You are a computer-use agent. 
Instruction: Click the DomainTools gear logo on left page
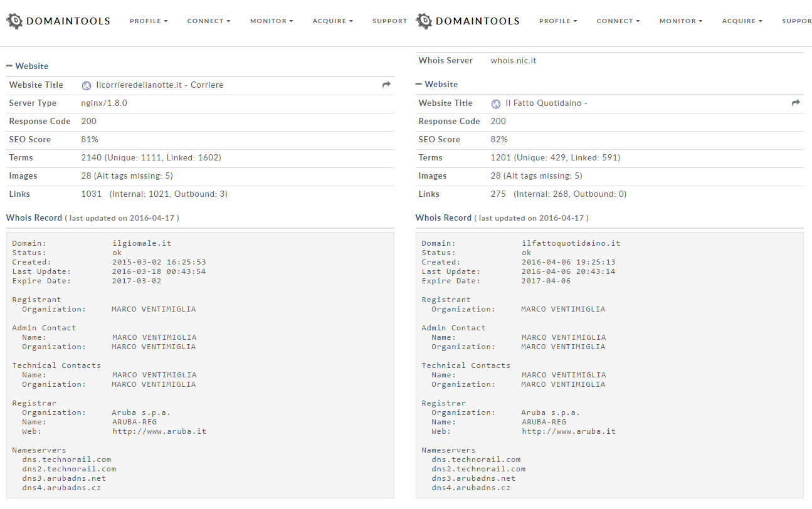(x=14, y=21)
